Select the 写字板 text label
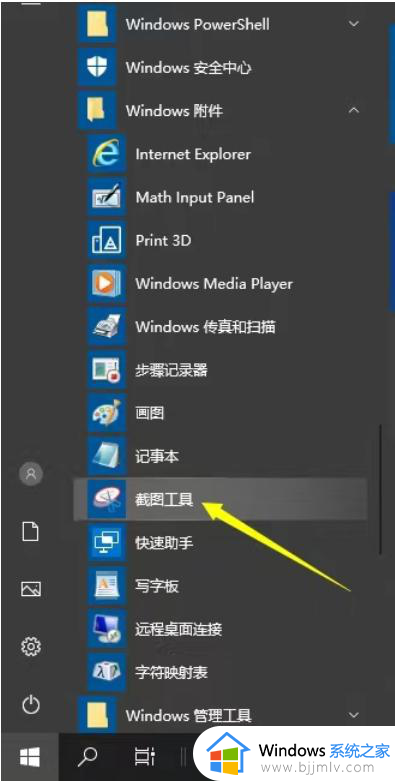Screen dimensions: 395x781 click(x=157, y=586)
